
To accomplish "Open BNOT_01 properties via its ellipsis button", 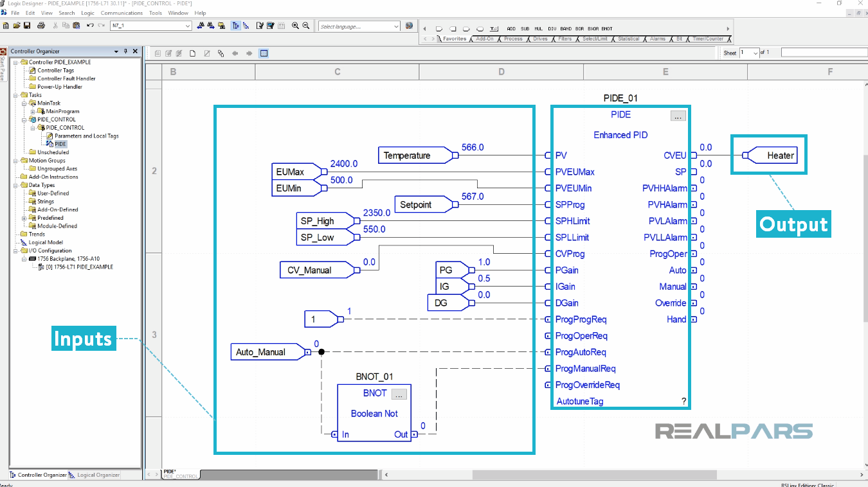I will pyautogui.click(x=399, y=394).
